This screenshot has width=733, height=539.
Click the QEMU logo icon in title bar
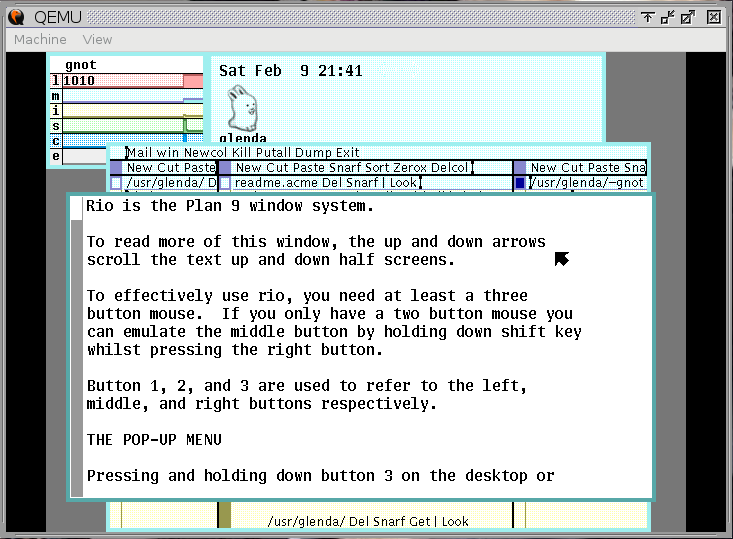17,17
